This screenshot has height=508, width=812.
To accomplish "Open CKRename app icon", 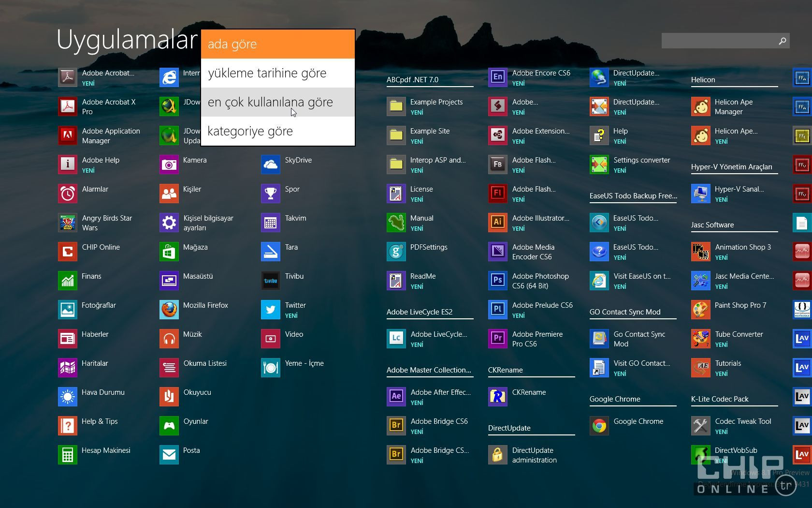I will [498, 397].
